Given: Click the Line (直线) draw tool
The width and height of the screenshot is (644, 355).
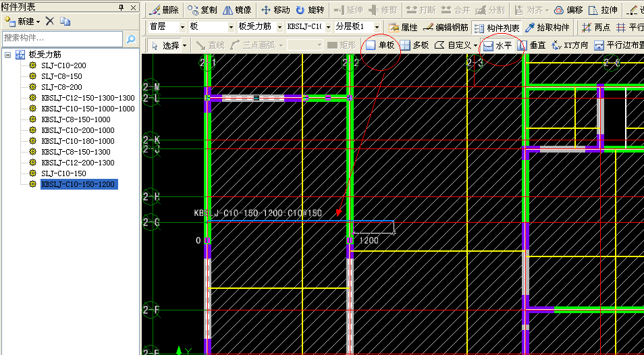Looking at the screenshot, I should click(x=210, y=45).
